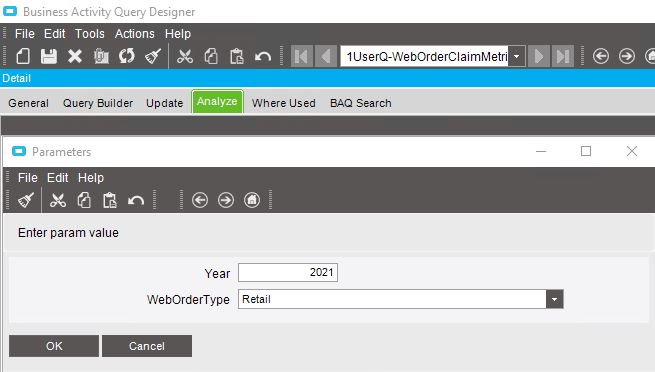Image resolution: width=655 pixels, height=372 pixels.
Task: Go to the next record
Action: click(x=538, y=56)
